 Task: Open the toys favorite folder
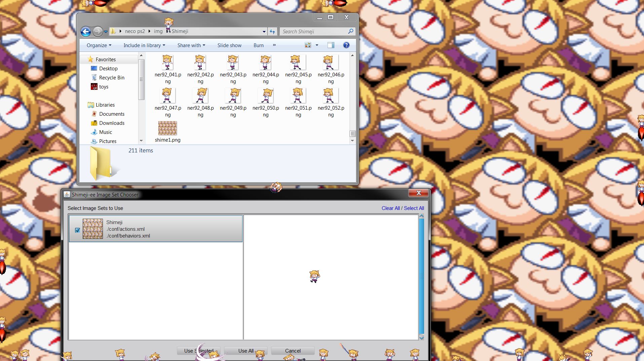[104, 87]
